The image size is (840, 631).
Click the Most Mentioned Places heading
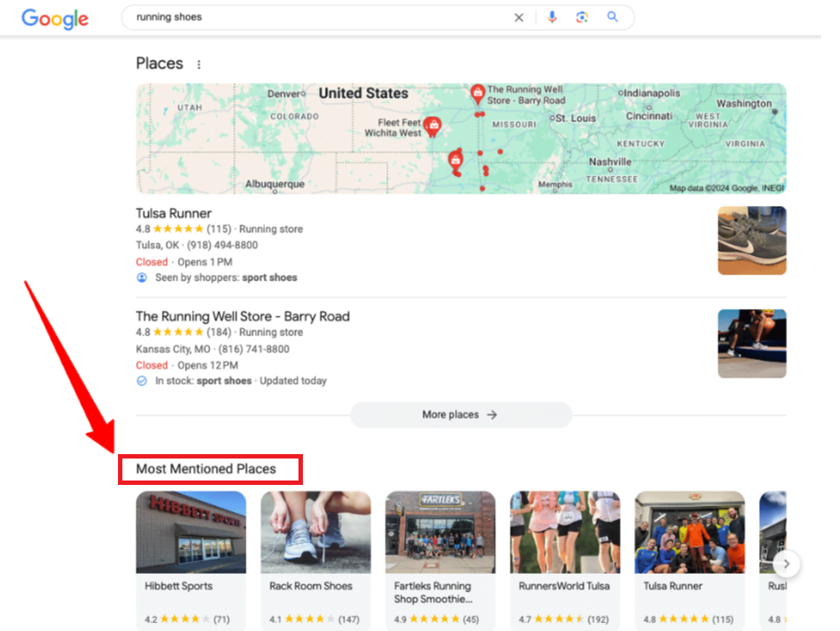(206, 469)
